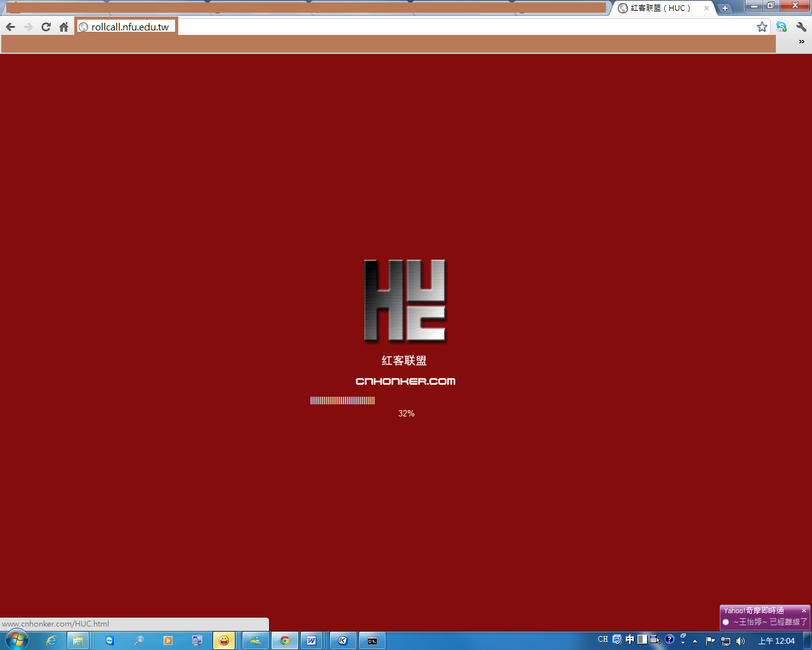812x650 pixels.
Task: Click the Show Desktop button
Action: (808, 640)
